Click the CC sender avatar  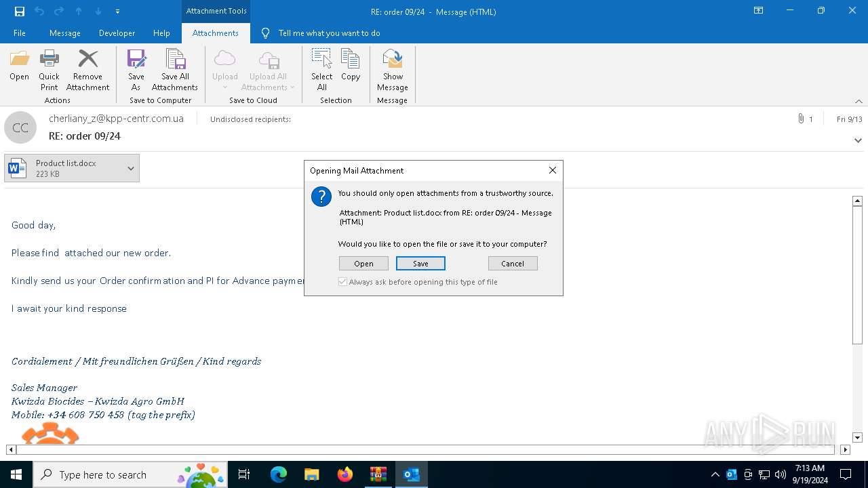pos(20,127)
